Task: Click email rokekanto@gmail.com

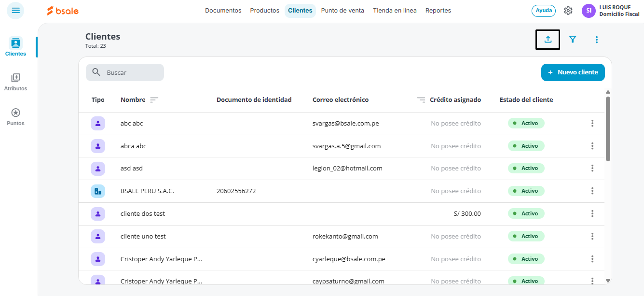Action: (x=345, y=236)
